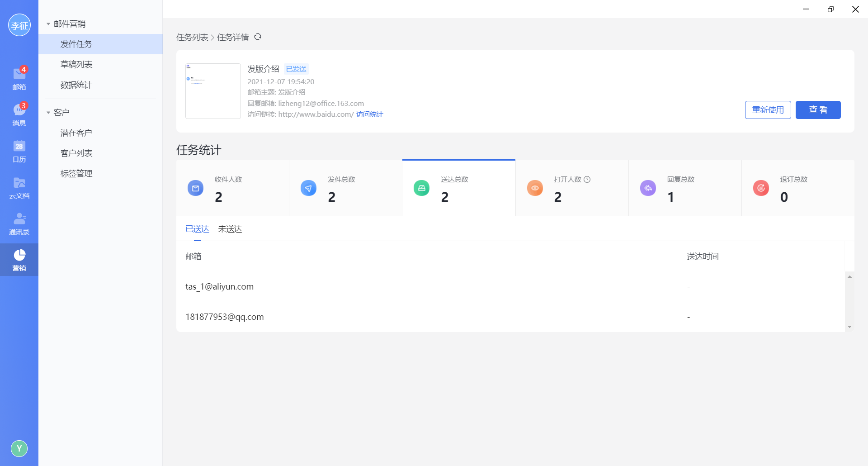Click the refresh icon beside 任务详情
This screenshot has height=466, width=868.
coord(258,37)
